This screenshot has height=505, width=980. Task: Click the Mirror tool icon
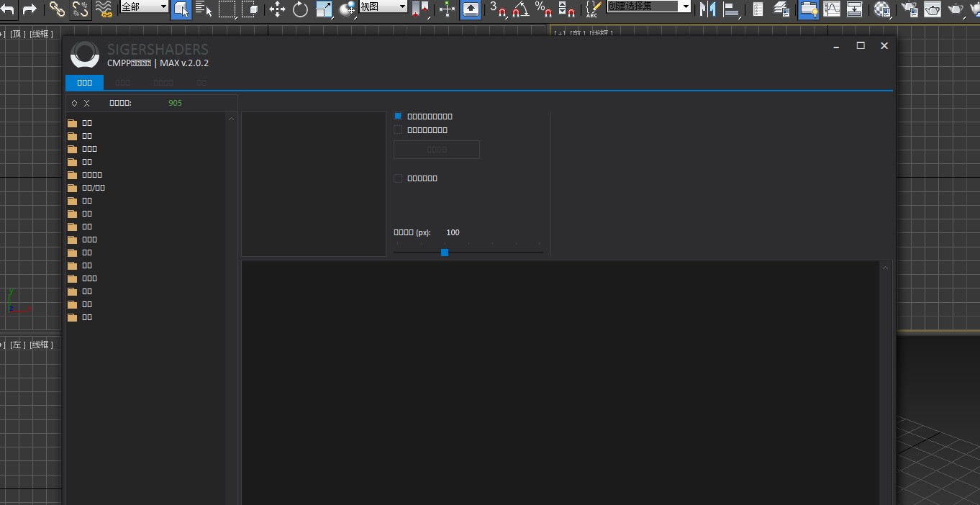[708, 9]
